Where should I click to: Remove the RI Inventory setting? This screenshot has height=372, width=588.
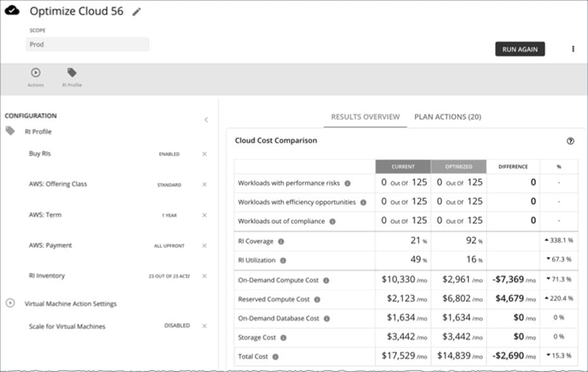point(204,275)
